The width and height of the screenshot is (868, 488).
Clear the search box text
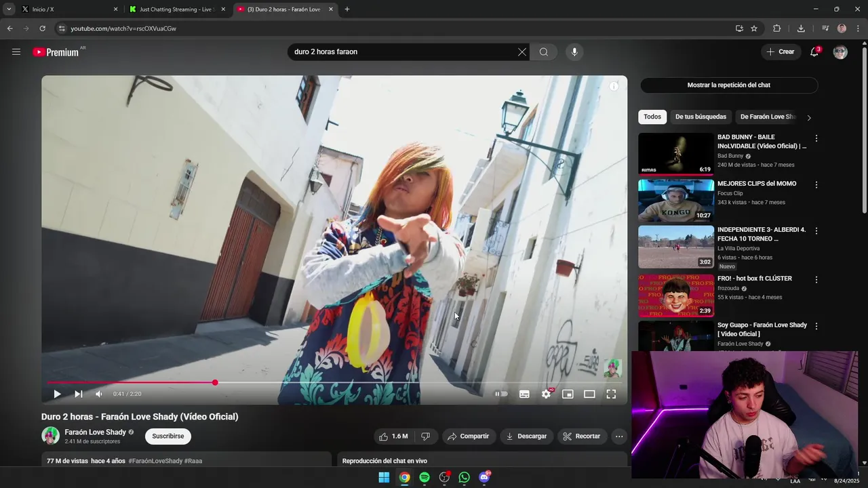(521, 52)
